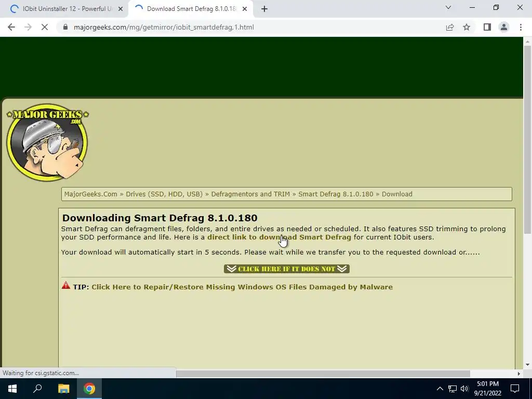
Task: Open Smart Defrag 8.1.0.180 breadcrumb
Action: pyautogui.click(x=336, y=194)
